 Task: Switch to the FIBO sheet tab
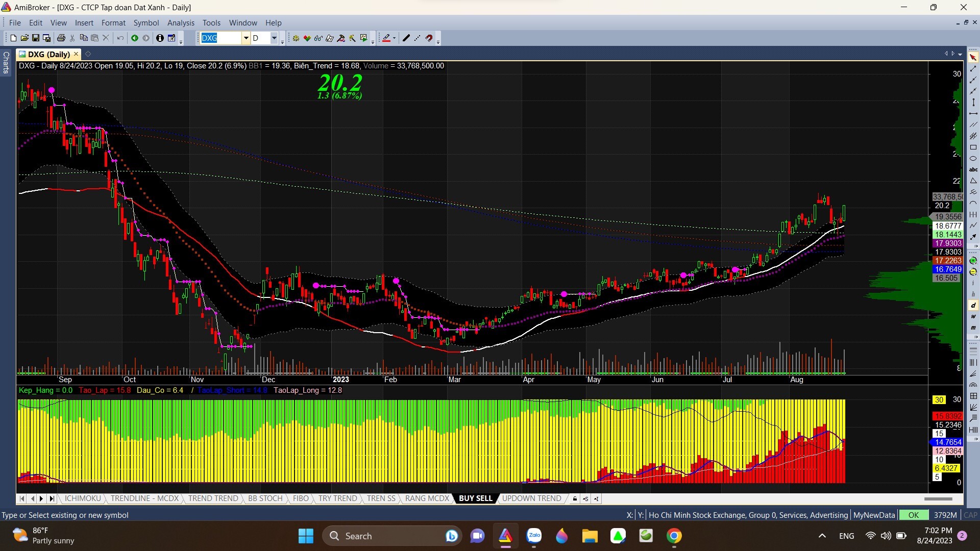click(301, 498)
